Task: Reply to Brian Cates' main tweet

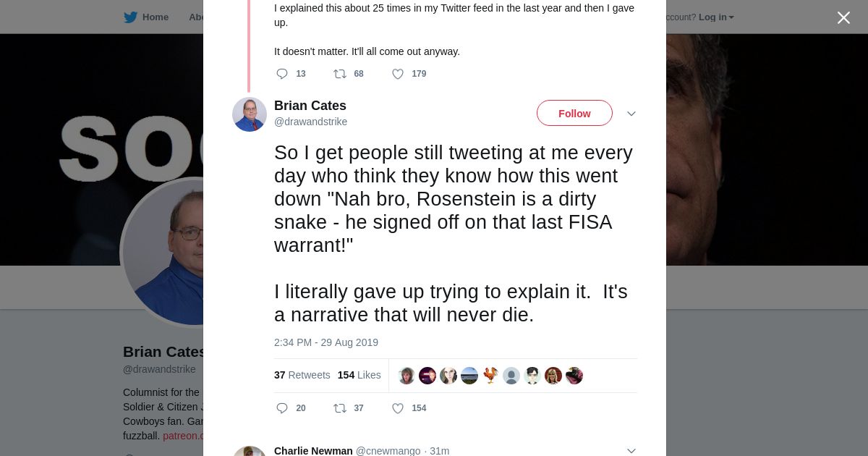Action: click(x=282, y=408)
